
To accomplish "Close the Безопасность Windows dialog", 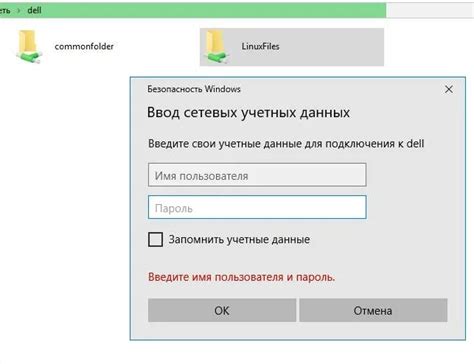I will [x=449, y=89].
